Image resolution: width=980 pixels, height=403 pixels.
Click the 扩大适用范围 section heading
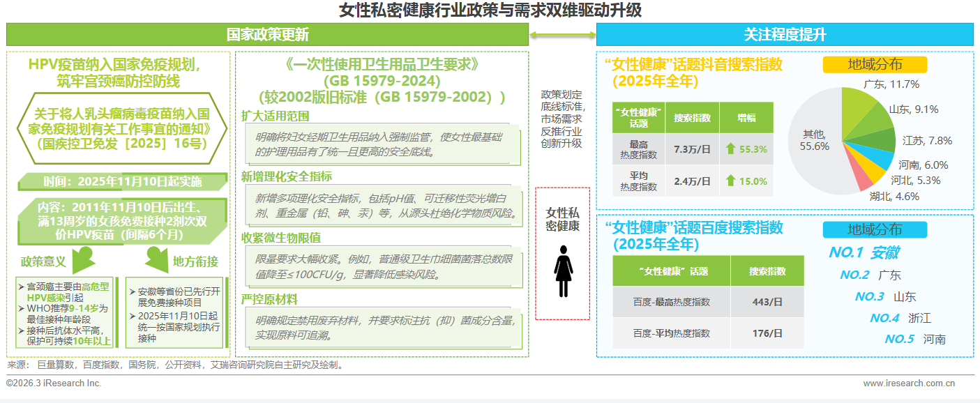(275, 116)
